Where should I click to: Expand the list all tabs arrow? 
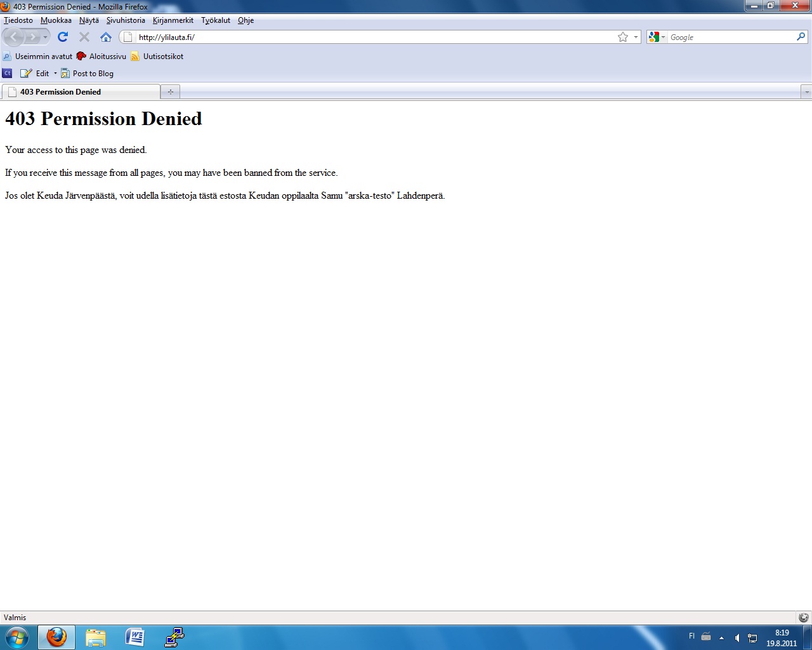pos(806,92)
